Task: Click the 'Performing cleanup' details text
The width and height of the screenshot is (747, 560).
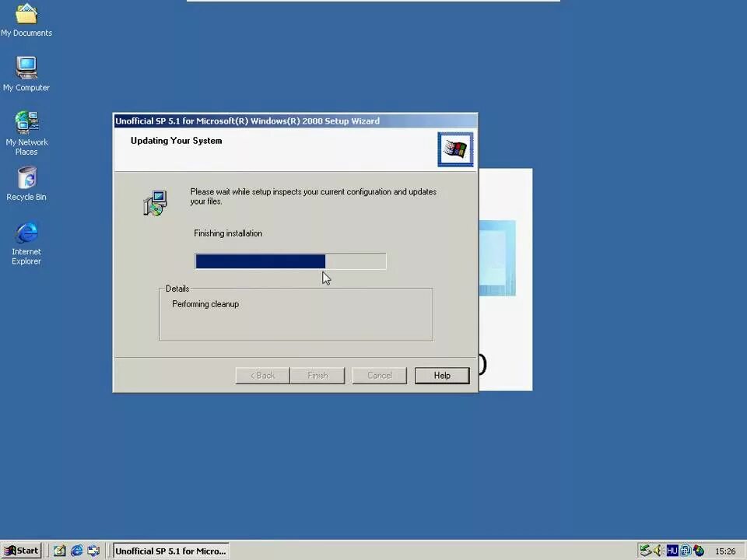Action: coord(205,304)
